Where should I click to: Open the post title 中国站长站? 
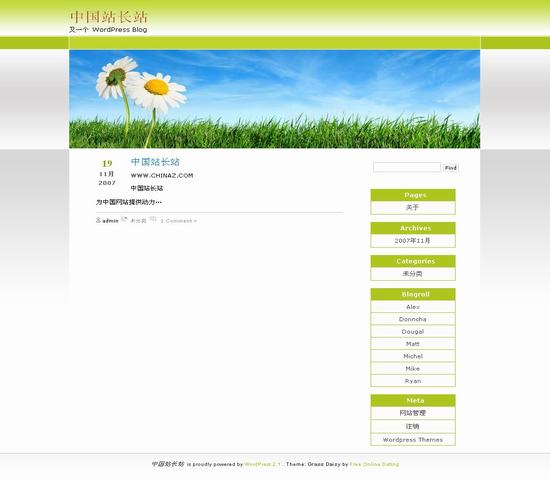pos(155,162)
